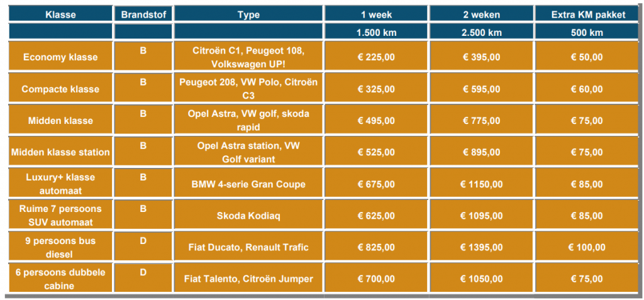Click the Klasse column header

(x=60, y=15)
